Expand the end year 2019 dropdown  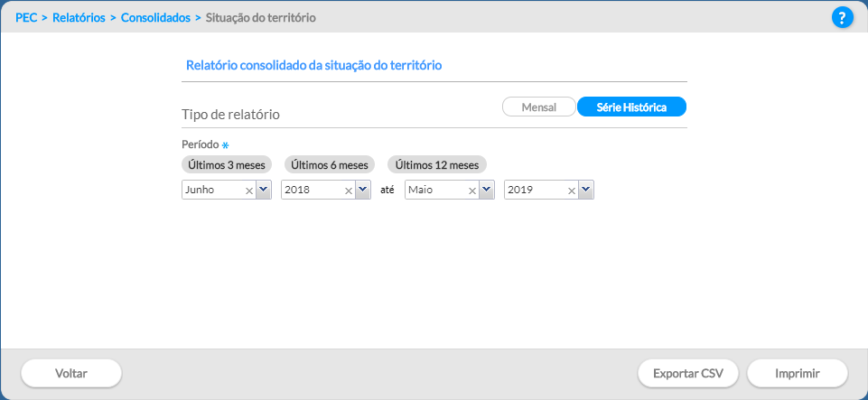pyautogui.click(x=586, y=190)
